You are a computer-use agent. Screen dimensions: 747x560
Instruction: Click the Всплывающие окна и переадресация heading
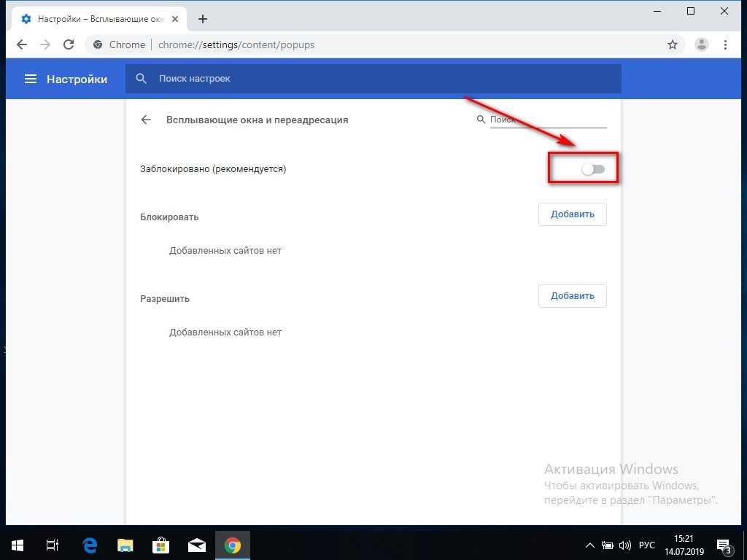(258, 120)
